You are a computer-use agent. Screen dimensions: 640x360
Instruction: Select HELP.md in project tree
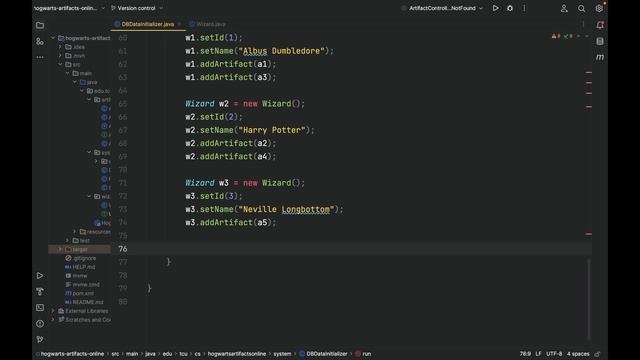(80, 267)
